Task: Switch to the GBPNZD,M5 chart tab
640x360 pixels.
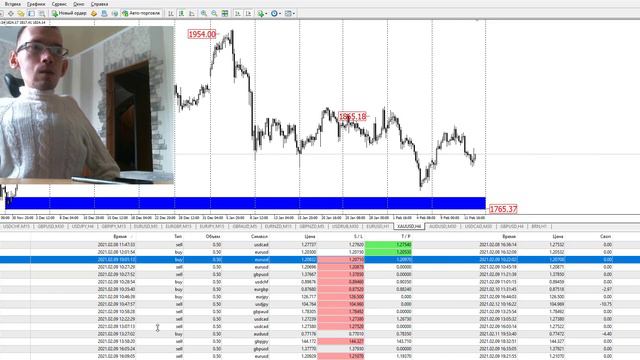Action: coord(312,226)
